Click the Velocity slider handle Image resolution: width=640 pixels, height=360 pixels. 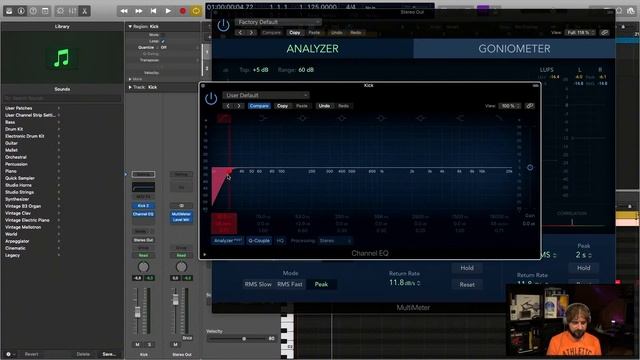coord(244,339)
